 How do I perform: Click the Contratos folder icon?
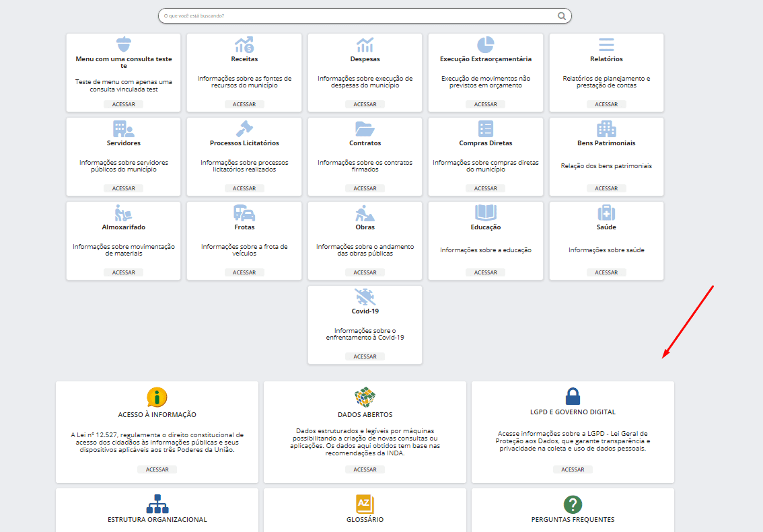pos(365,128)
